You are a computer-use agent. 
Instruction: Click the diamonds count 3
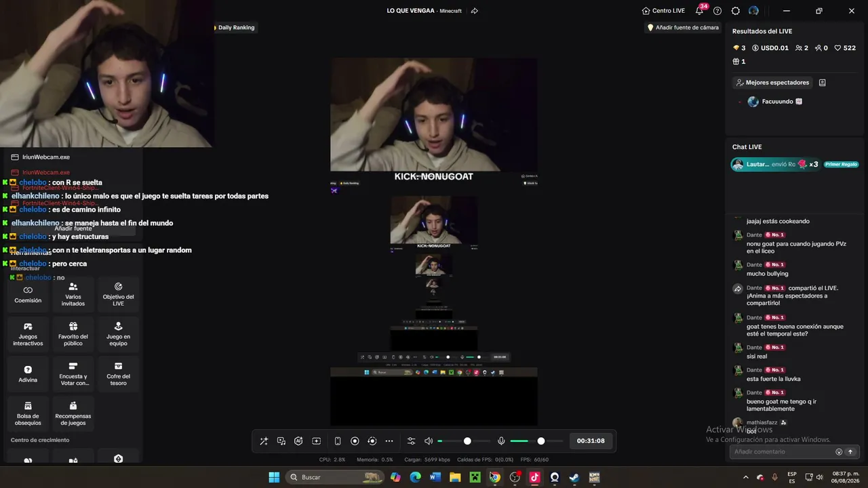pos(739,48)
